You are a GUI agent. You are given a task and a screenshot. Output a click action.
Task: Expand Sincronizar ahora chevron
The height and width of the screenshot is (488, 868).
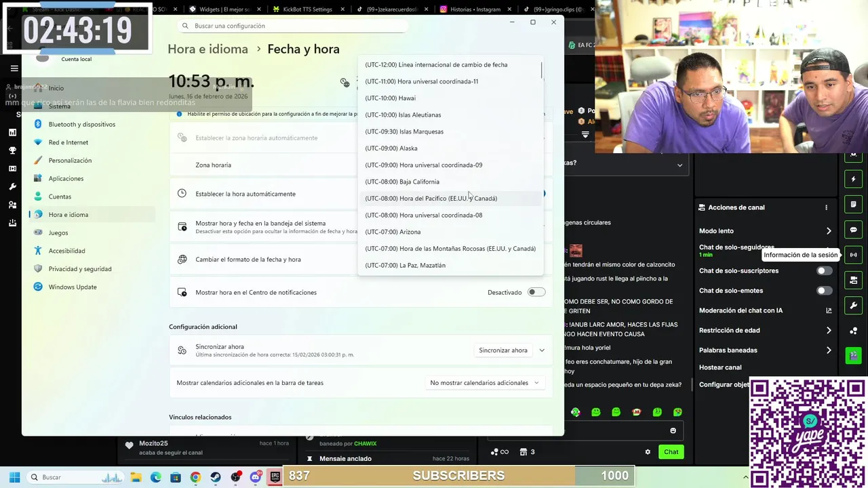click(542, 350)
